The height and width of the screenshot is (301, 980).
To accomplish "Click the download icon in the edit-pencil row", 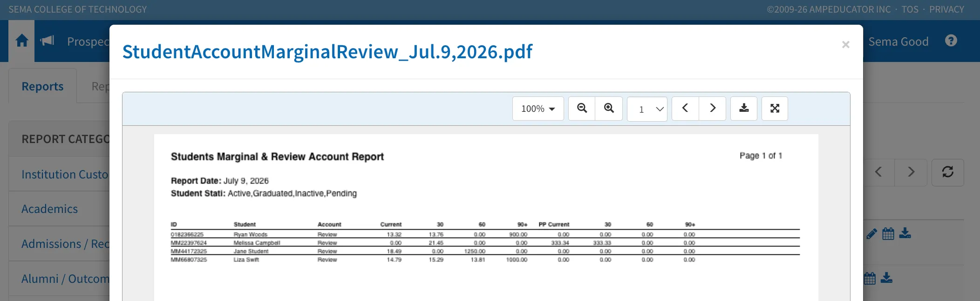I will coord(905,233).
